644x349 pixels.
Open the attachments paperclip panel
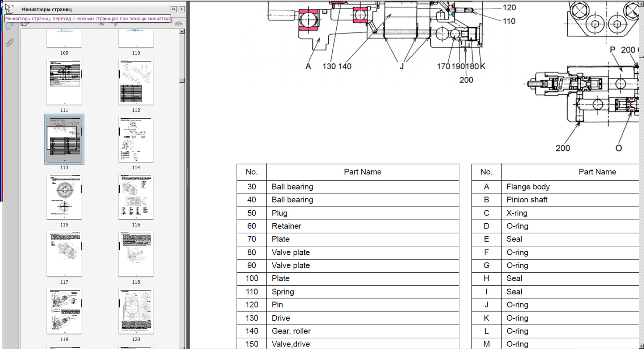(x=10, y=42)
